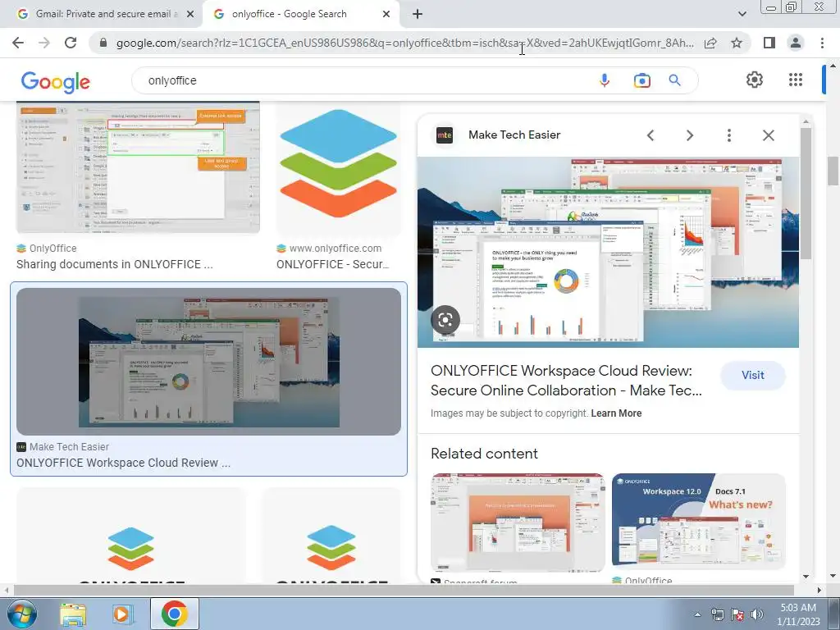Click the magnifier search button
This screenshot has width=840, height=630.
tap(674, 80)
